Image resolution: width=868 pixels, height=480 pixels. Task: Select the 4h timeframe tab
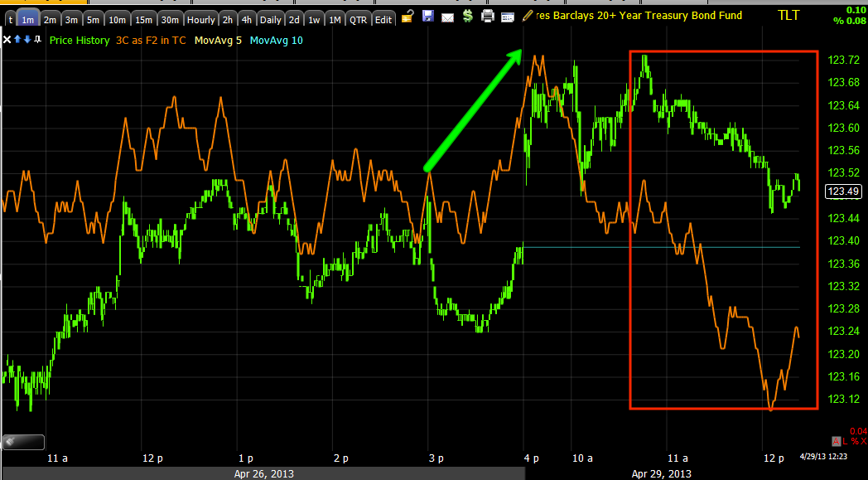tap(246, 19)
